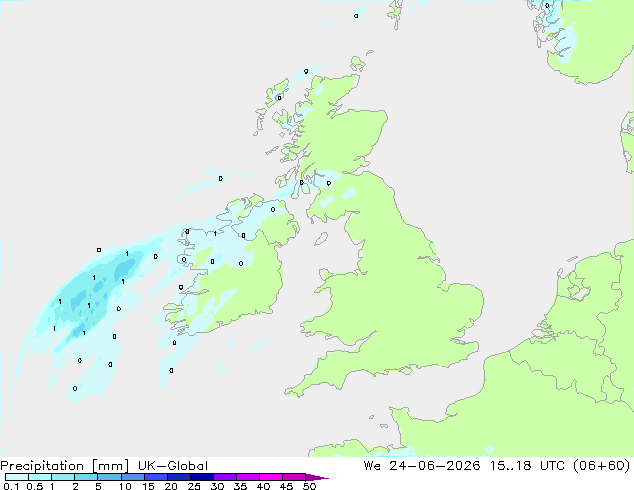Click the 25–30 mm dark blue legend swatch
This screenshot has height=490, width=634.
coord(202,477)
